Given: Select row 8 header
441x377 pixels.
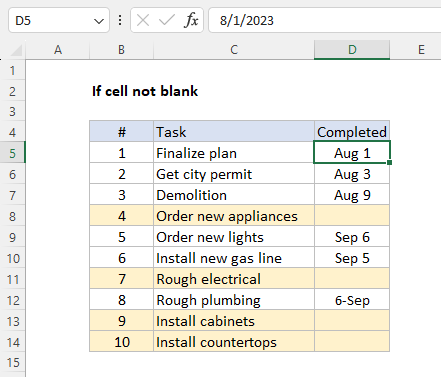Looking at the screenshot, I should click(13, 216).
